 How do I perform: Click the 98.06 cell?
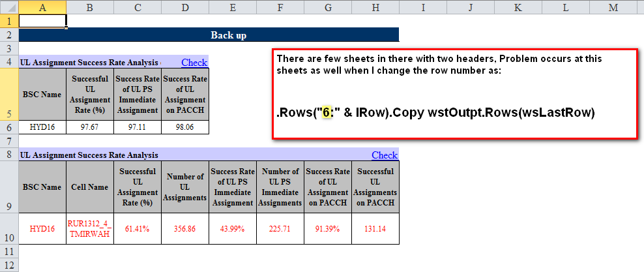click(185, 127)
